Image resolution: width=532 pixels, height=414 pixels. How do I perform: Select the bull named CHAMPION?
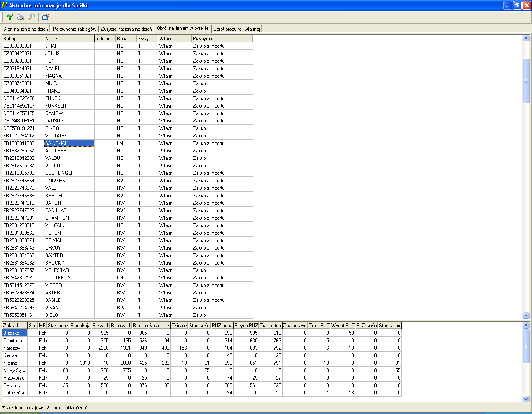tap(69, 218)
